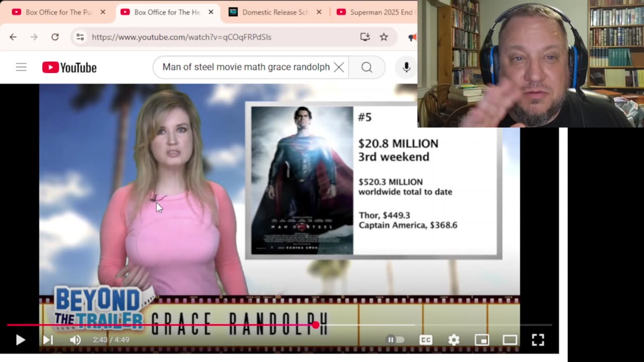Viewport: 644px width, 362px height.
Task: Click the webcam overlay of the man
Action: (531, 63)
